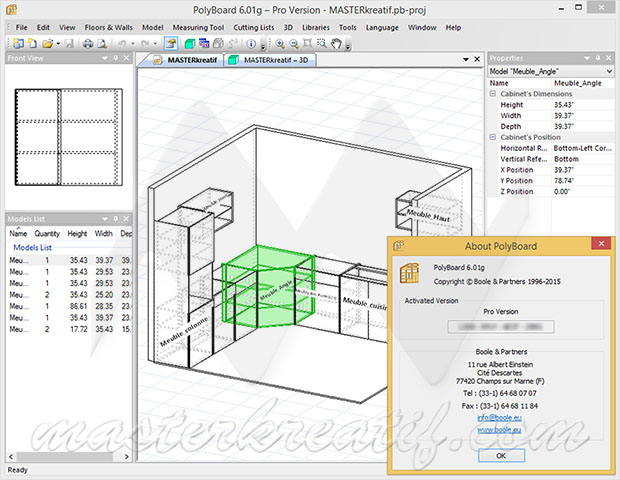
Task: Open the Cutting Lists menu
Action: 253,28
